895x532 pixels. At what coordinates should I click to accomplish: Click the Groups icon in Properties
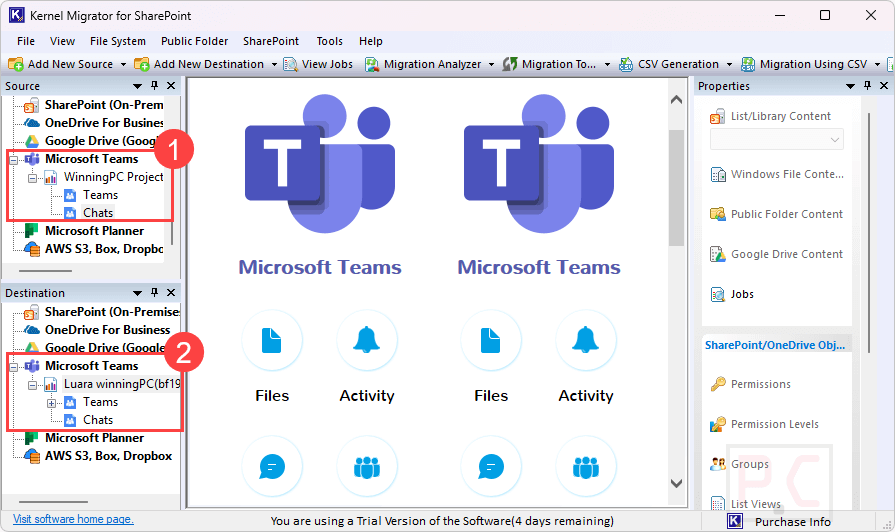point(717,464)
